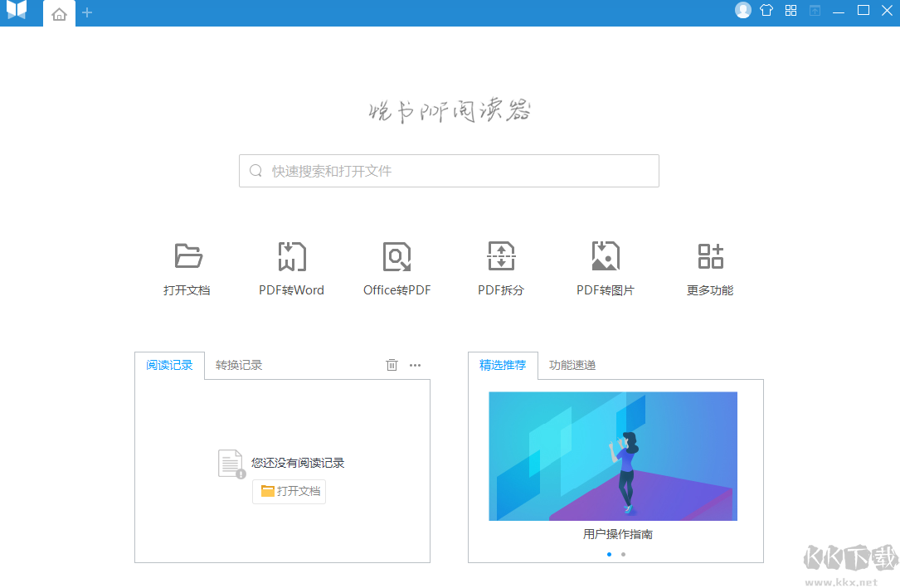Open the PDF拆分 split tool
900x588 pixels.
coord(501,265)
